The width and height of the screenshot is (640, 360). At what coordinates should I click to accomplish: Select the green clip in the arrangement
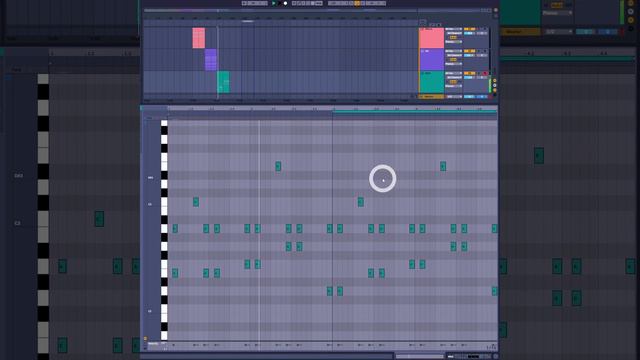[223, 82]
